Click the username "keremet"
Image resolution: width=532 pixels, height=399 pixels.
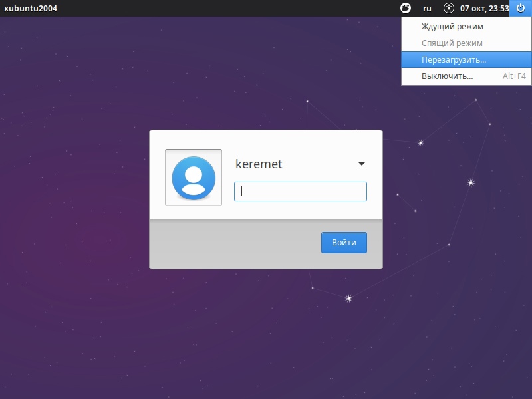pos(259,164)
